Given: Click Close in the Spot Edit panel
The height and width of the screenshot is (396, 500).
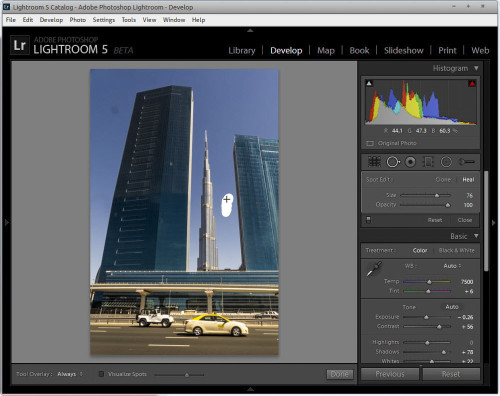Looking at the screenshot, I should coord(465,220).
